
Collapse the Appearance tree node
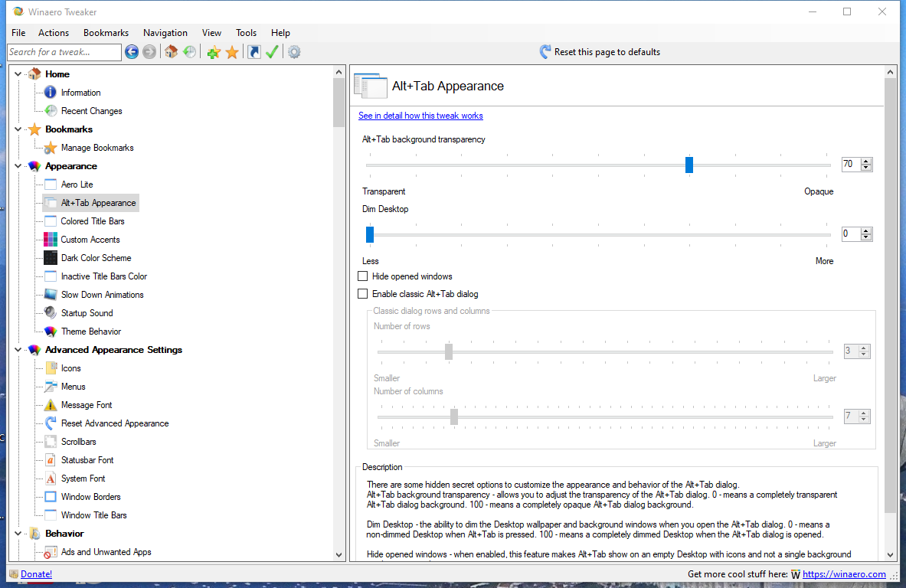(x=18, y=166)
